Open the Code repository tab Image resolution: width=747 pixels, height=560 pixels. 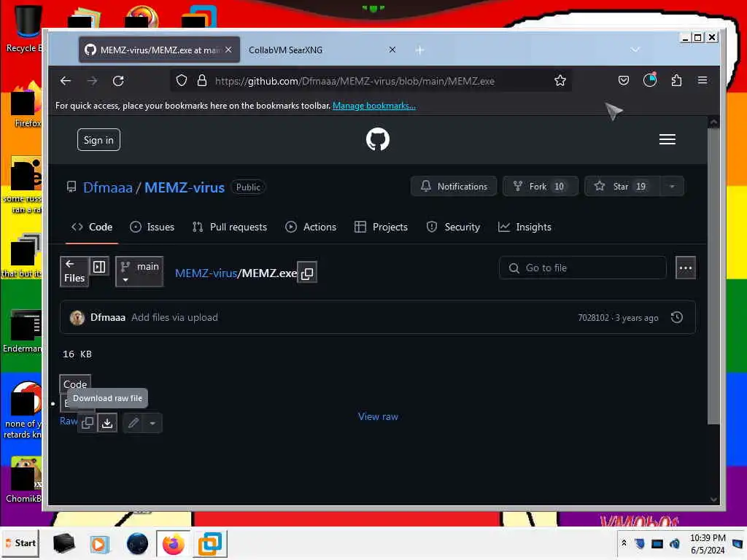92,227
